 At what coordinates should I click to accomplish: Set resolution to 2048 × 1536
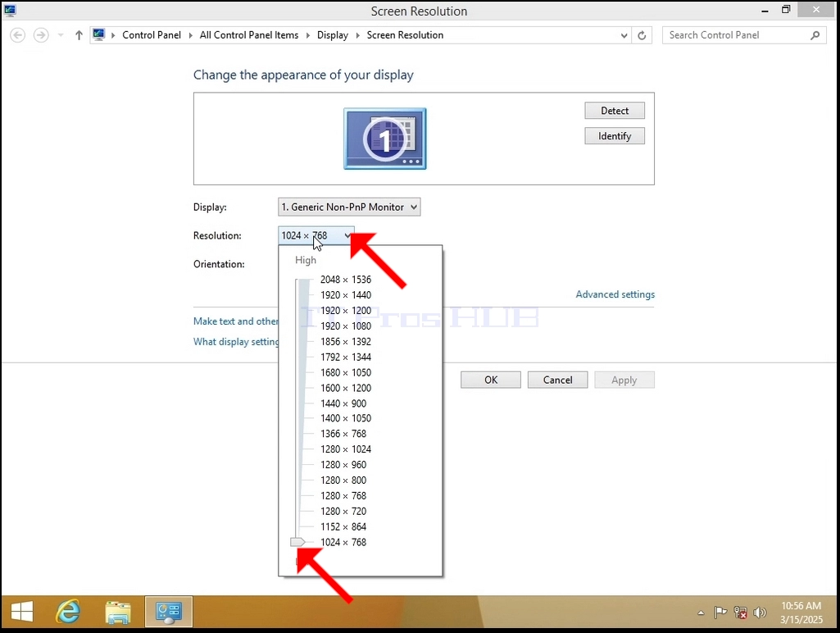pyautogui.click(x=346, y=280)
